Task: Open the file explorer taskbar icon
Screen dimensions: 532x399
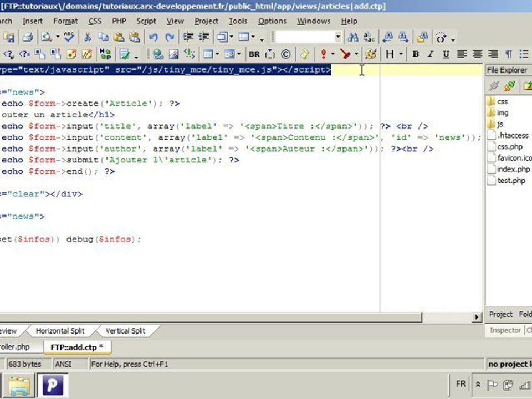Action: click(x=19, y=386)
